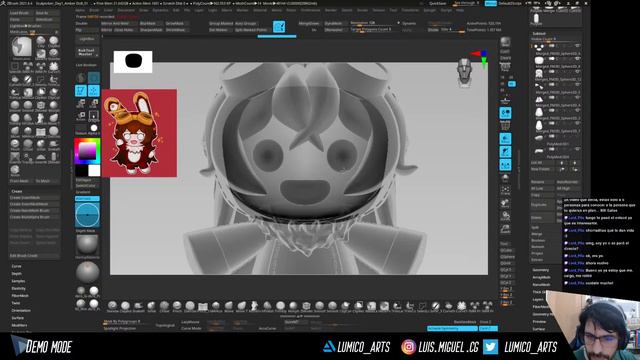Image resolution: width=640 pixels, height=360 pixels.
Task: Click the Instagram logo in stream overlay
Action: (408, 347)
